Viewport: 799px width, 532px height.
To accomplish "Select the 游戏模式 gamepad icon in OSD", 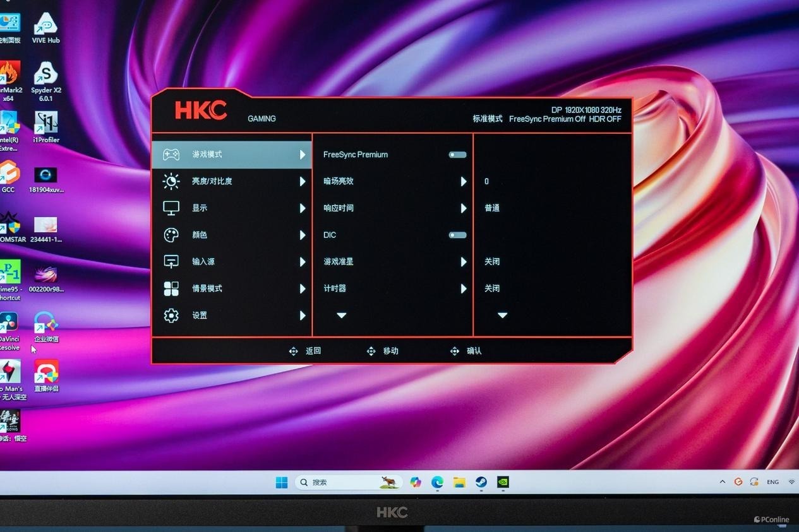I will (x=171, y=155).
